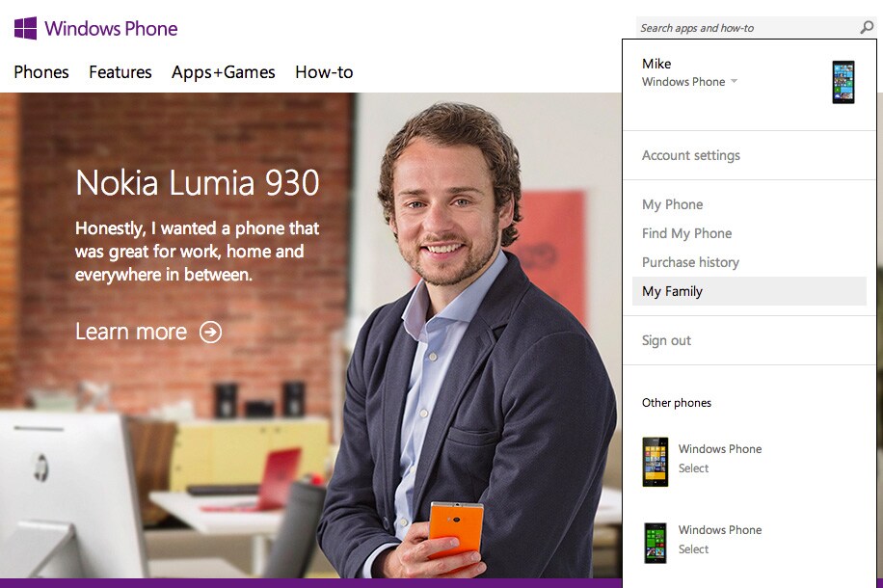This screenshot has height=588, width=883.
Task: Open the How-to navigation menu
Action: [x=324, y=72]
